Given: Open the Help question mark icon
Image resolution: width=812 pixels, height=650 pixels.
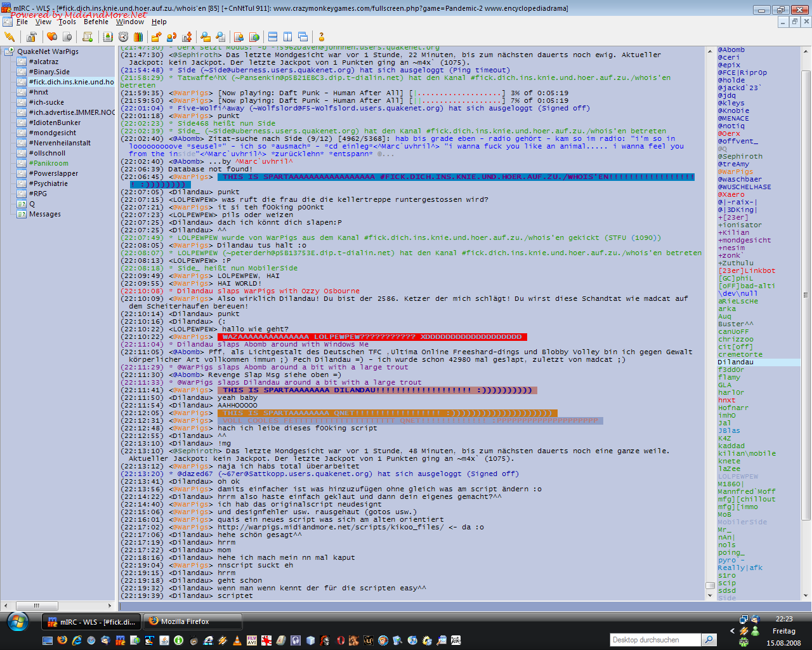Looking at the screenshot, I should (322, 37).
